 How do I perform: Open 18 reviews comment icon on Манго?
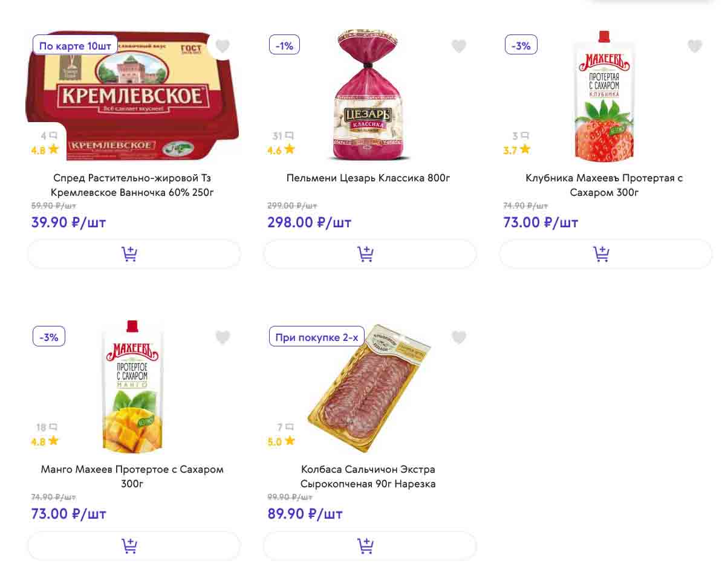pyautogui.click(x=53, y=427)
